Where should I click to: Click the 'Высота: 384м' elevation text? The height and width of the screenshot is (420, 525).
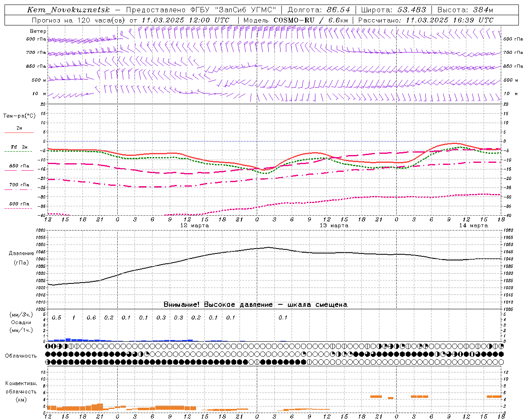click(x=466, y=10)
